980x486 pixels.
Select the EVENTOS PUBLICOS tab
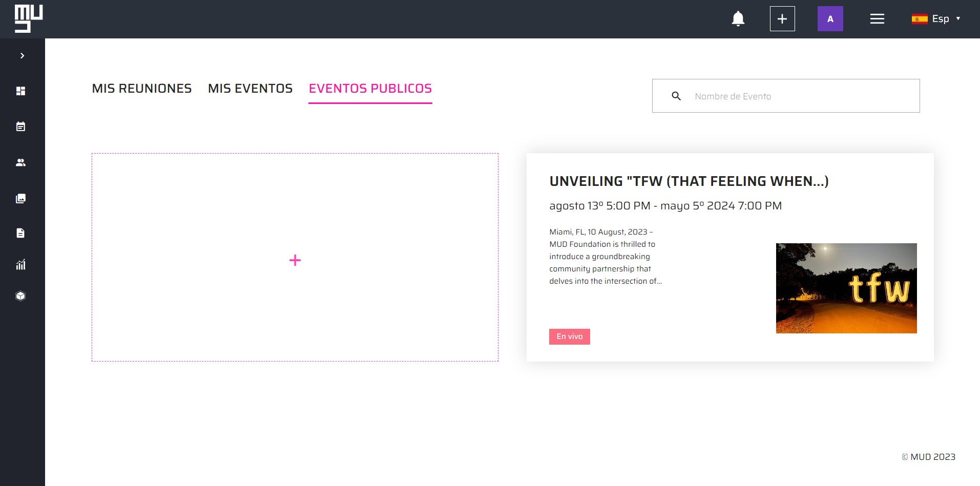pos(370,89)
